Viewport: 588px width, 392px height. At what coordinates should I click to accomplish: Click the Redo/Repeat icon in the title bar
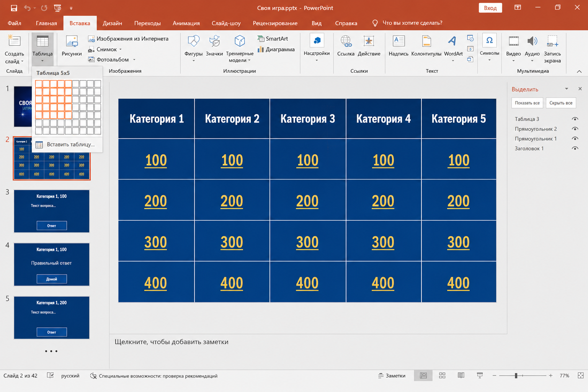pos(44,8)
